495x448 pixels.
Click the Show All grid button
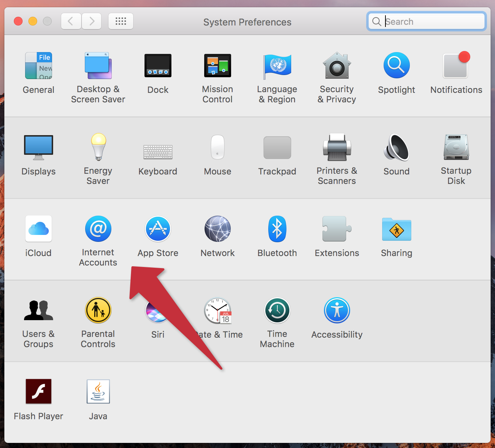(121, 21)
